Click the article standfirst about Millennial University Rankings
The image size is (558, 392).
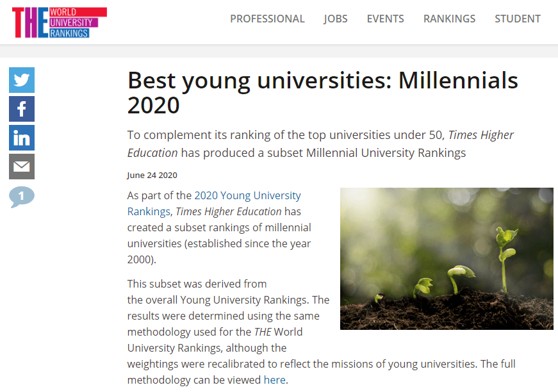click(x=320, y=143)
